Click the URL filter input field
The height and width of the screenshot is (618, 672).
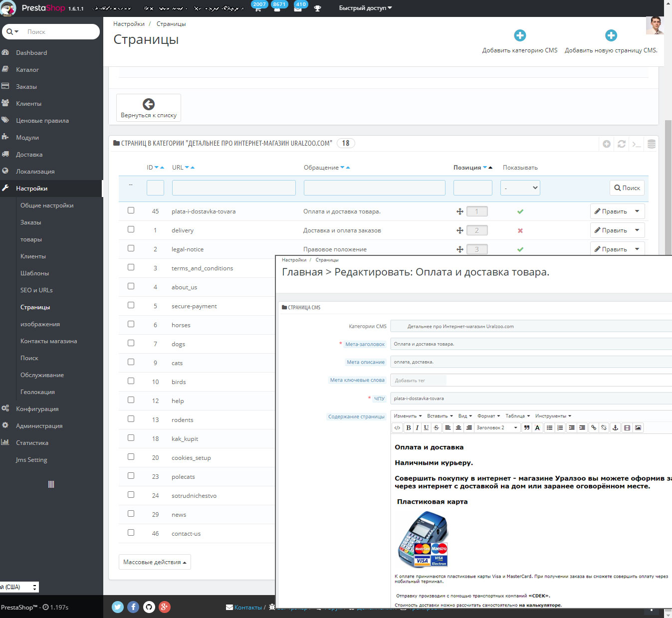click(x=234, y=188)
